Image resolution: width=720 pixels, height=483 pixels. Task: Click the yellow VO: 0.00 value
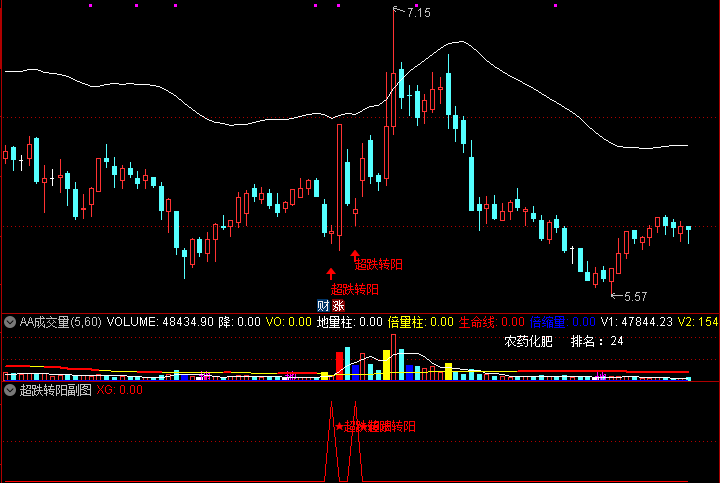(x=289, y=322)
